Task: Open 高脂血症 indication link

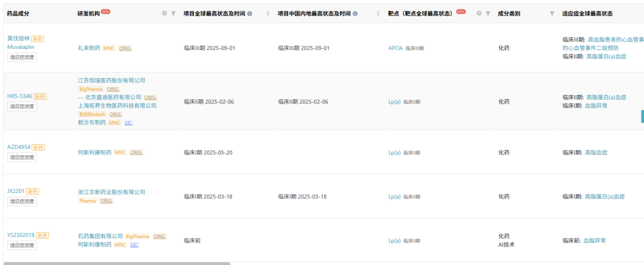Action: tap(596, 152)
